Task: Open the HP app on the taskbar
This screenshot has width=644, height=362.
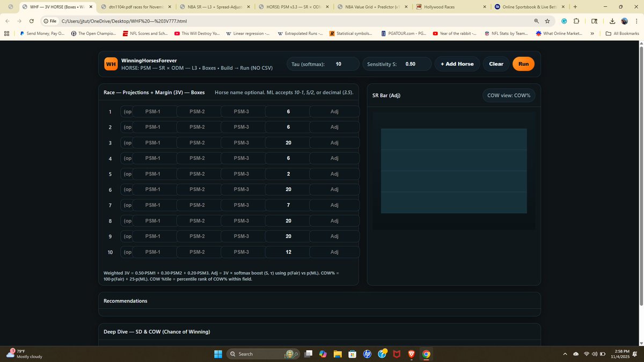Action: [368, 354]
